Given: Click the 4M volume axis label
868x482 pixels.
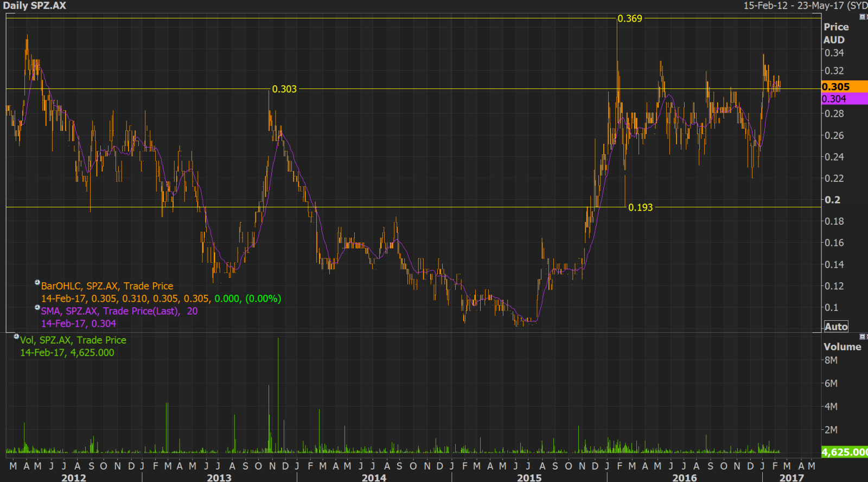Looking at the screenshot, I should (831, 407).
